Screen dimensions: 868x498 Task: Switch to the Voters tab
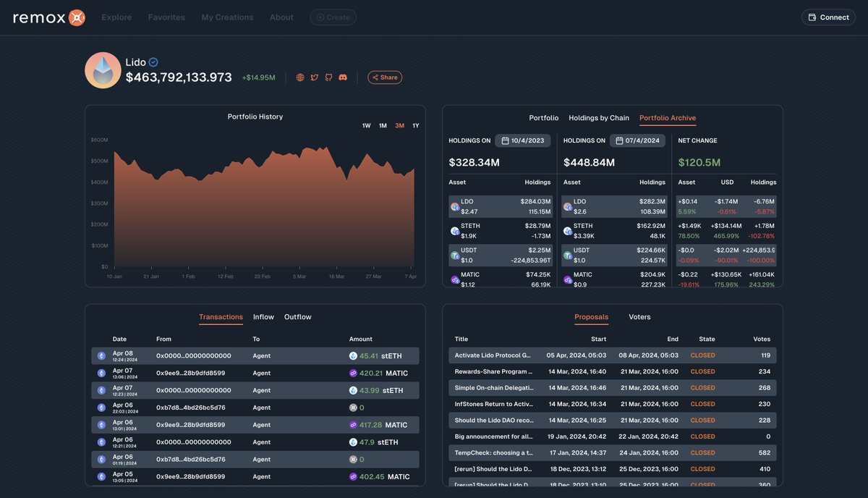pos(639,317)
